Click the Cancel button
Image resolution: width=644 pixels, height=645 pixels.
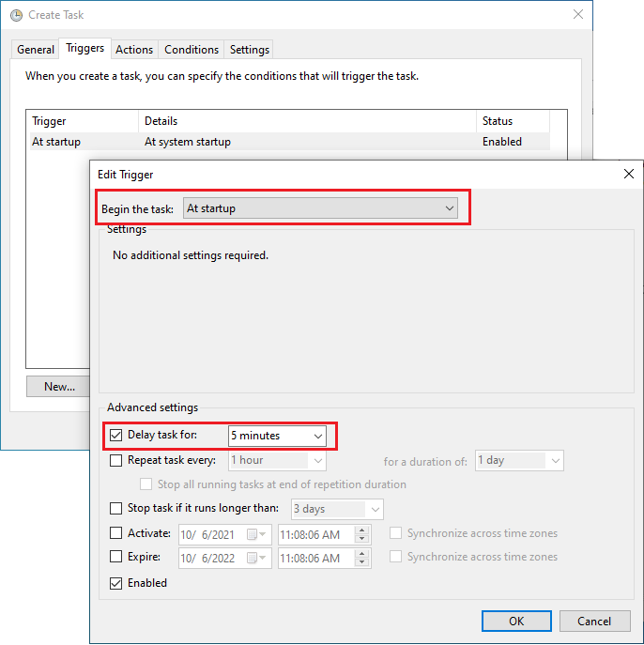tap(593, 621)
